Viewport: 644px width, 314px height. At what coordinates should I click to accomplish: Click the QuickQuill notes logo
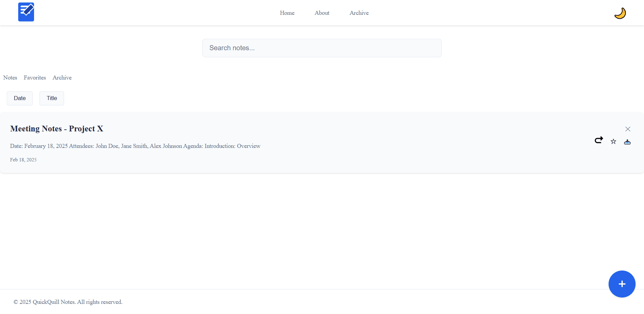(x=26, y=12)
